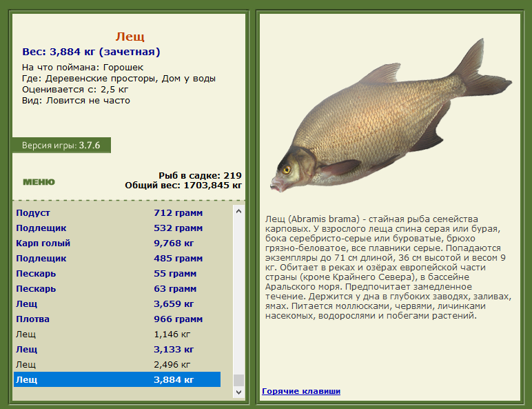
Task: Select the Плотва 966 грамм row
Action: tap(117, 319)
